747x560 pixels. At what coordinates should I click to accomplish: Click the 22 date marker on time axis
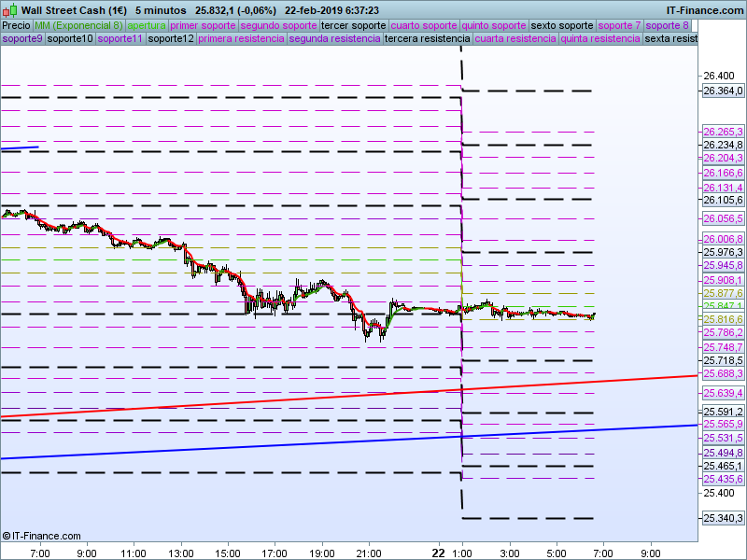click(438, 553)
